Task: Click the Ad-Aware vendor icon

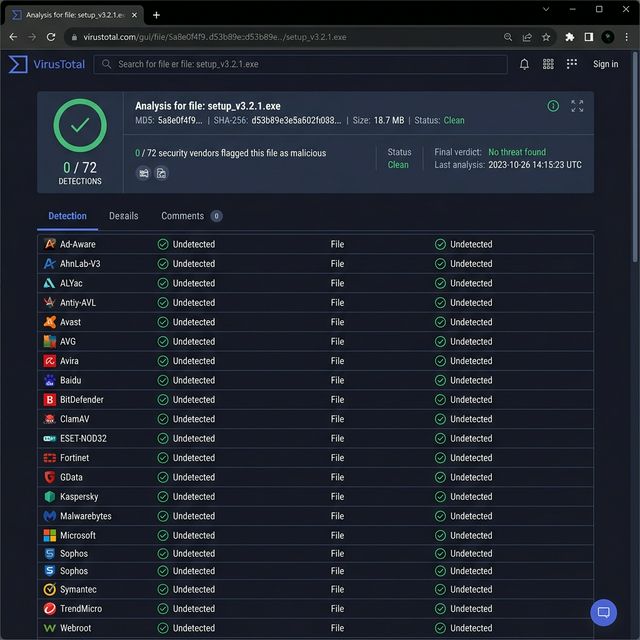Action: pyautogui.click(x=50, y=244)
